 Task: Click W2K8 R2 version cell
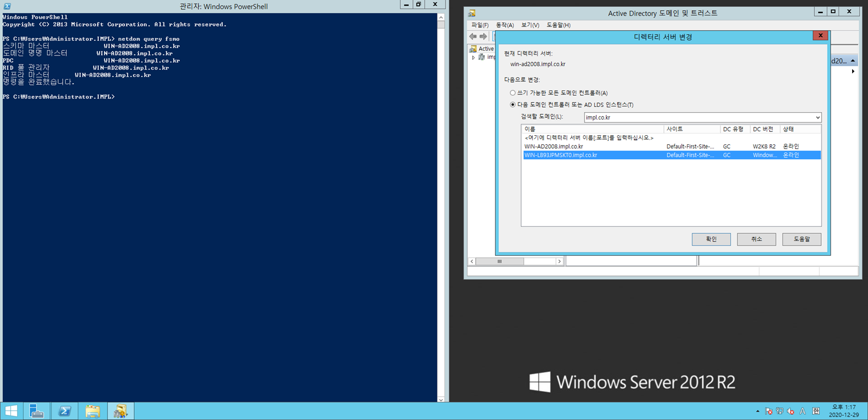764,147
